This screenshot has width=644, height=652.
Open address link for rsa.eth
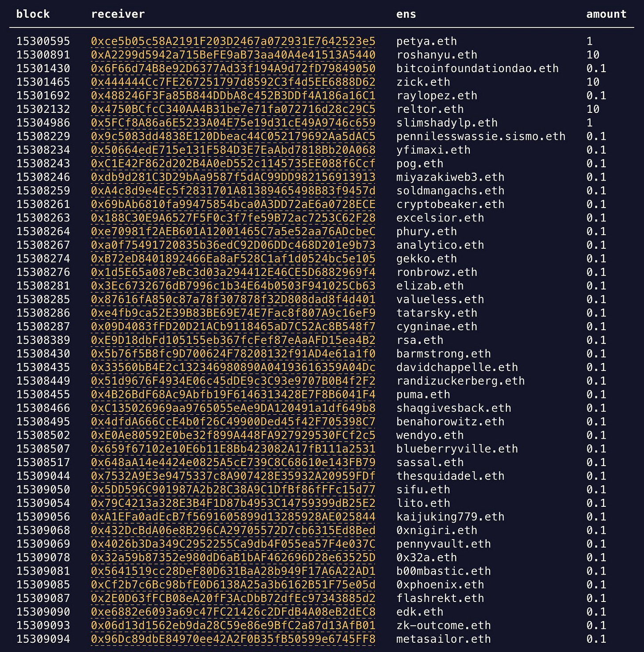pyautogui.click(x=233, y=340)
